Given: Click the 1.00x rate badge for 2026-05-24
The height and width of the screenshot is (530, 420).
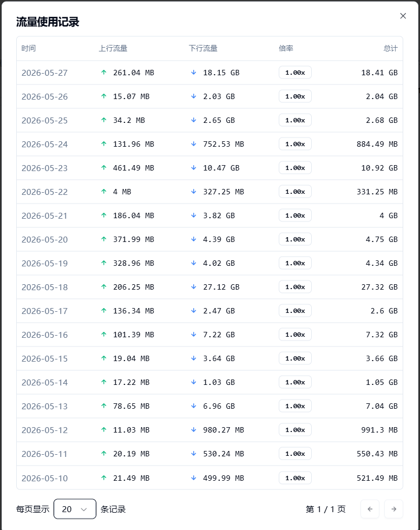Looking at the screenshot, I should click(295, 144).
